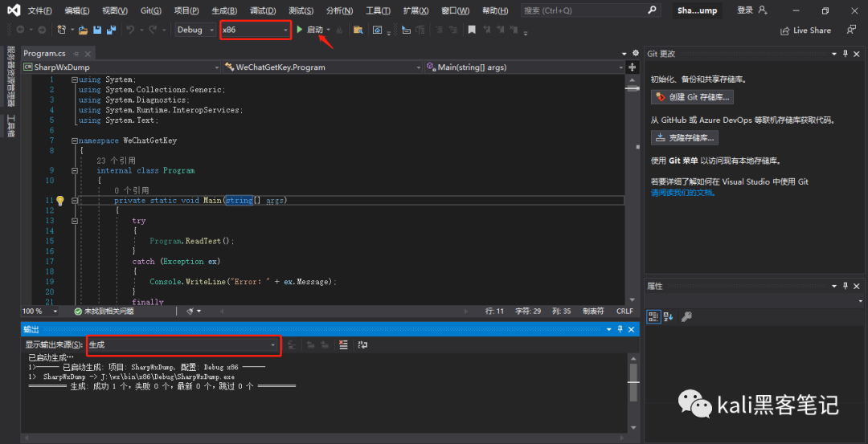Open the 视图(V) menu
The width and height of the screenshot is (868, 444).
click(x=115, y=11)
